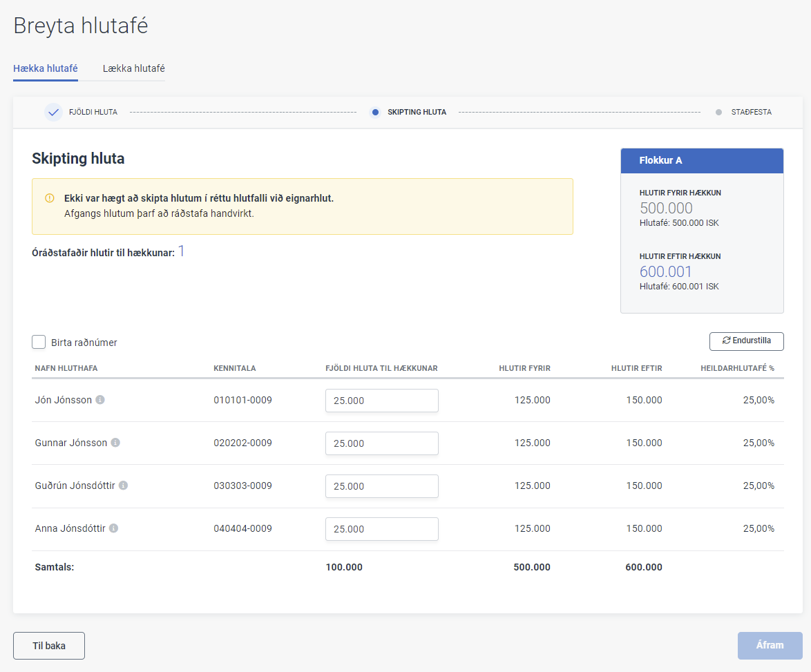
Task: Continue with the Áfram button
Action: pyautogui.click(x=770, y=645)
